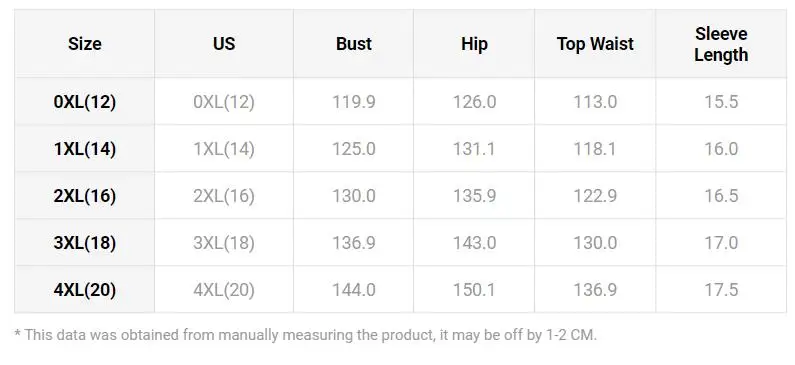Click the Sleeve Length column header

(x=721, y=44)
